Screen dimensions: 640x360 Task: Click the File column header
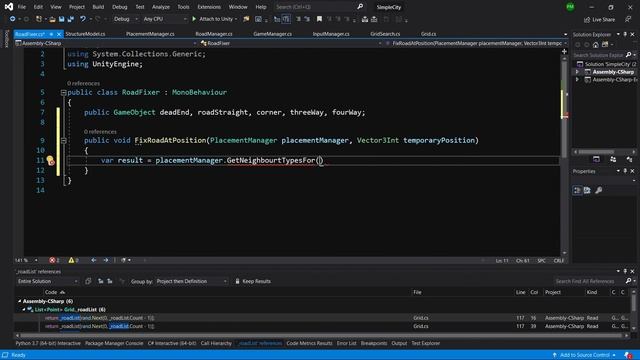click(417, 292)
